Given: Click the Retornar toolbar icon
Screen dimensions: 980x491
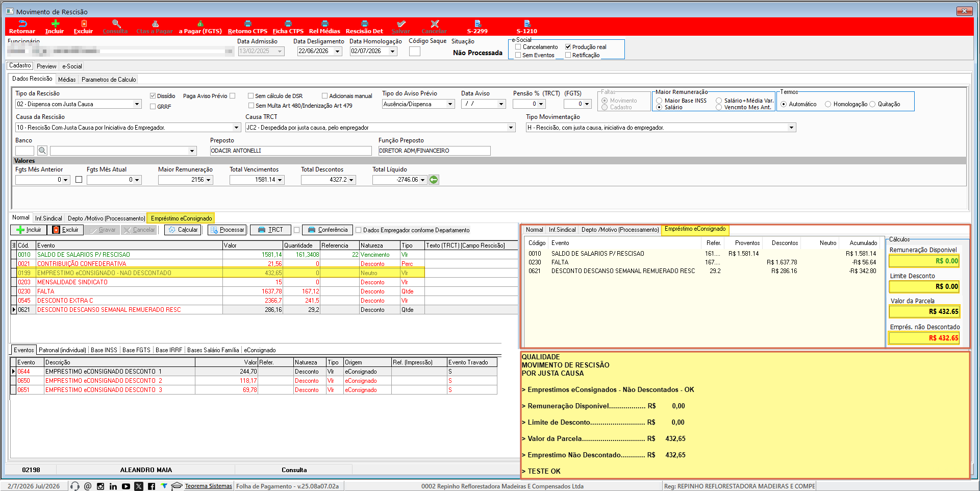Looking at the screenshot, I should (22, 23).
